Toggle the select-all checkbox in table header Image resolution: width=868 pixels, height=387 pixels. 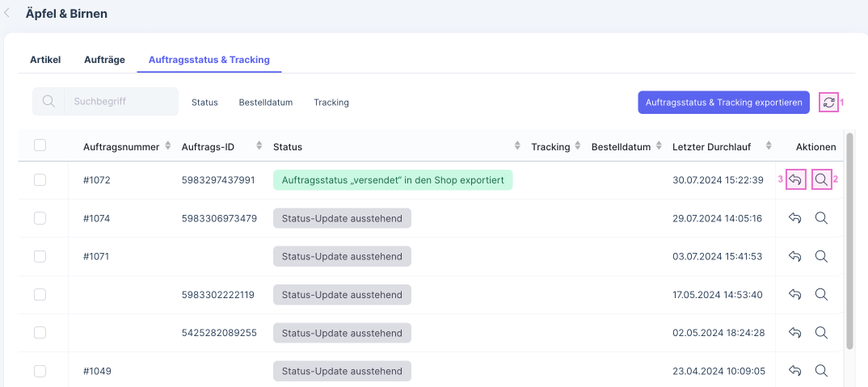(40, 146)
